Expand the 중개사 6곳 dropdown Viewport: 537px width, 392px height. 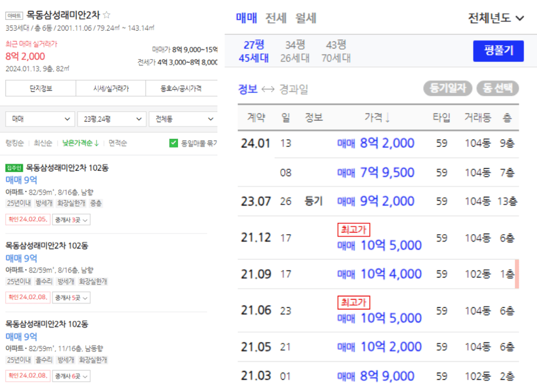click(71, 376)
